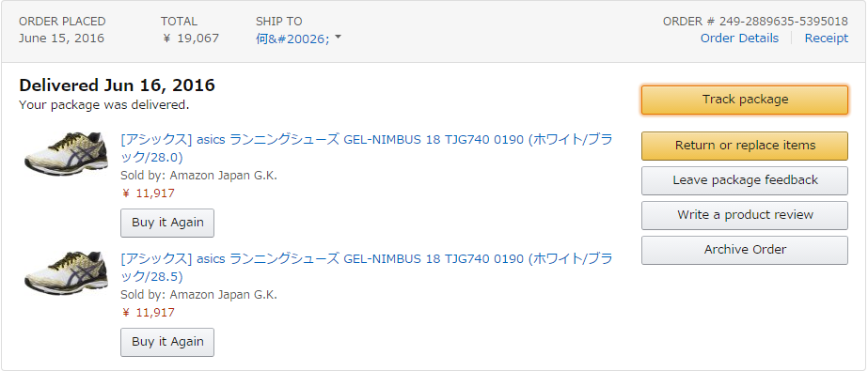Click the Ship To recipient name
The width and height of the screenshot is (868, 371).
pos(292,39)
